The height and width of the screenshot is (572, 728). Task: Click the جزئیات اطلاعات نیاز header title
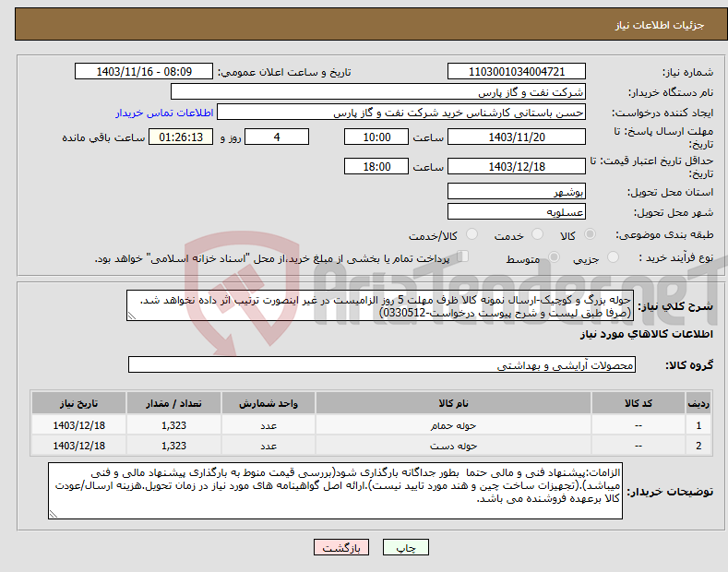pos(660,25)
